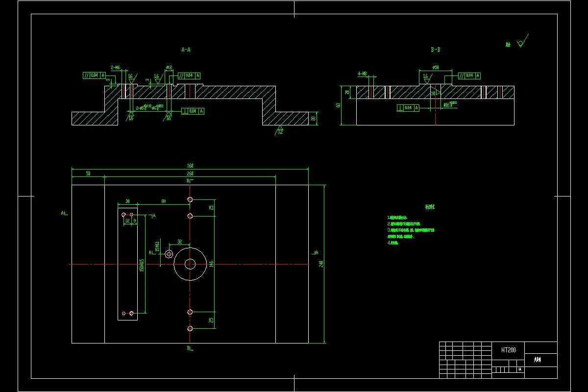Pick the 240 overall height dimension
Viewport: 588px width, 392px height.
[321, 264]
